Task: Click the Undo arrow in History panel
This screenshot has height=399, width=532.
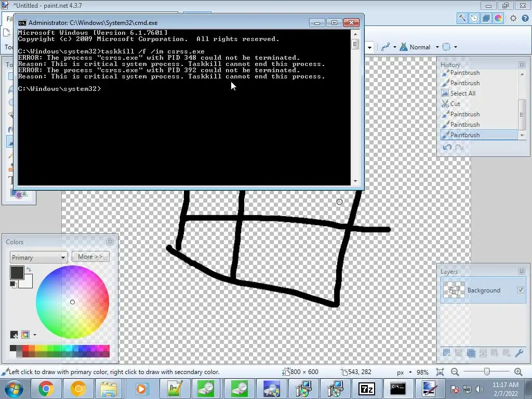Action: point(447,147)
